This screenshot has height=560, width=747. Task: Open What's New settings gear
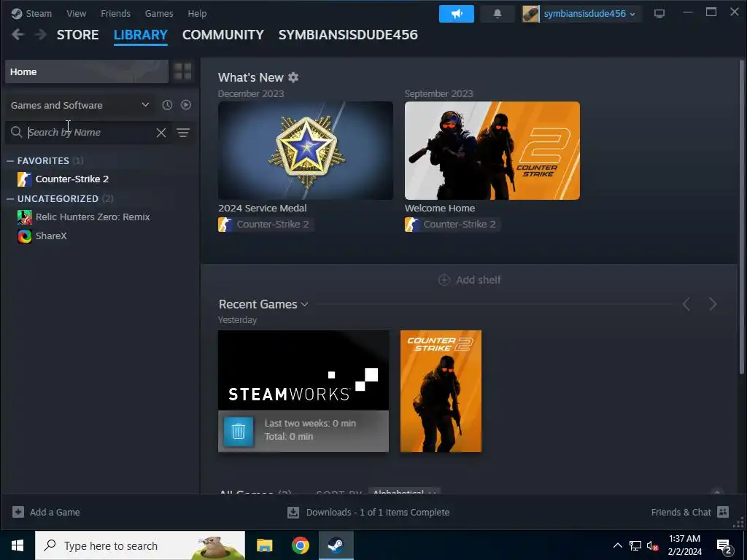pos(293,77)
